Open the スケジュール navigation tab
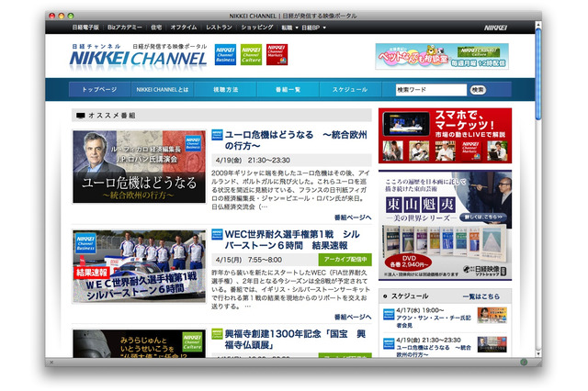 [350, 90]
